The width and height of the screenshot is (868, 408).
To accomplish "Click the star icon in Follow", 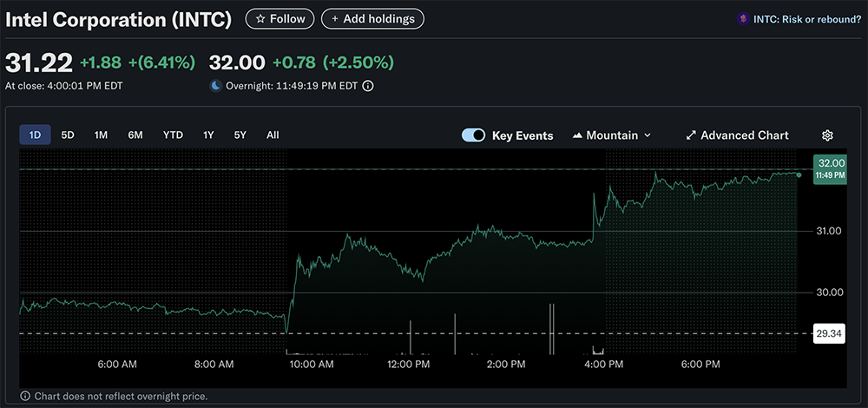I will pos(260,18).
